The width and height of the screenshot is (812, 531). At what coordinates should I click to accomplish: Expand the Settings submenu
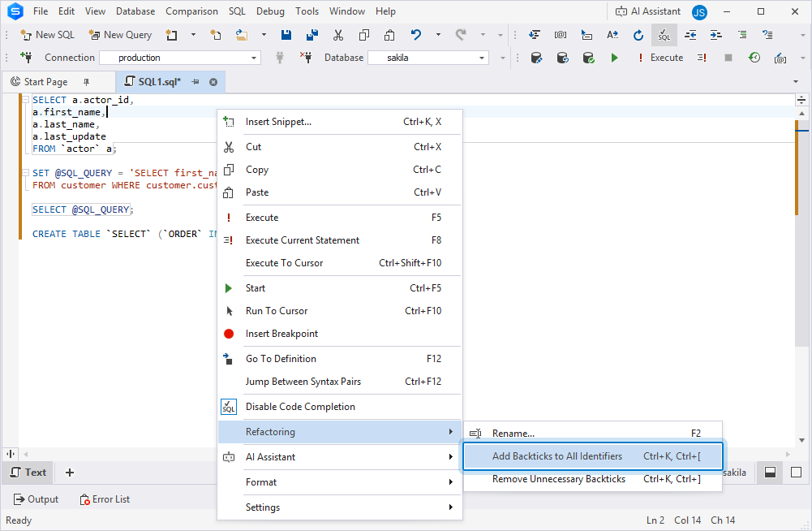point(339,507)
